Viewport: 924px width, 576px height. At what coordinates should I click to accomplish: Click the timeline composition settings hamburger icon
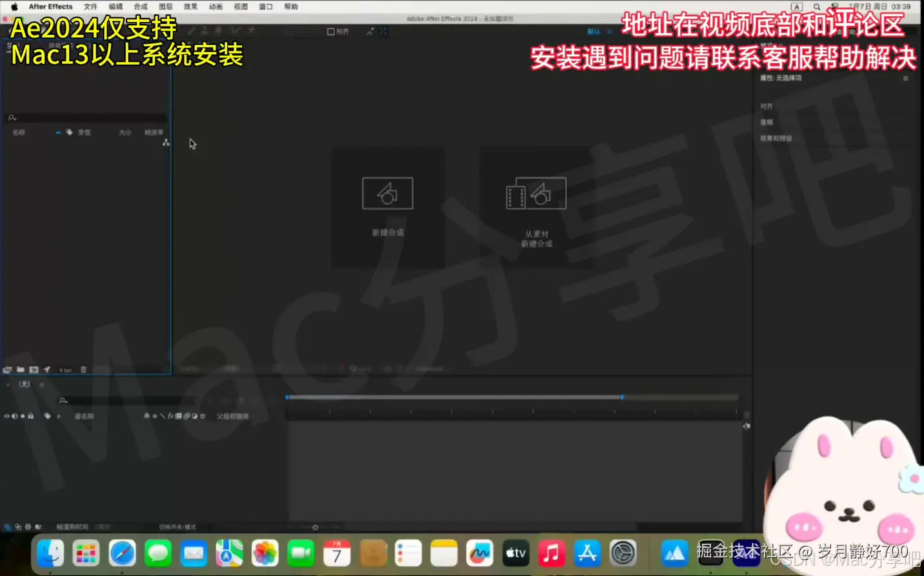click(x=40, y=384)
